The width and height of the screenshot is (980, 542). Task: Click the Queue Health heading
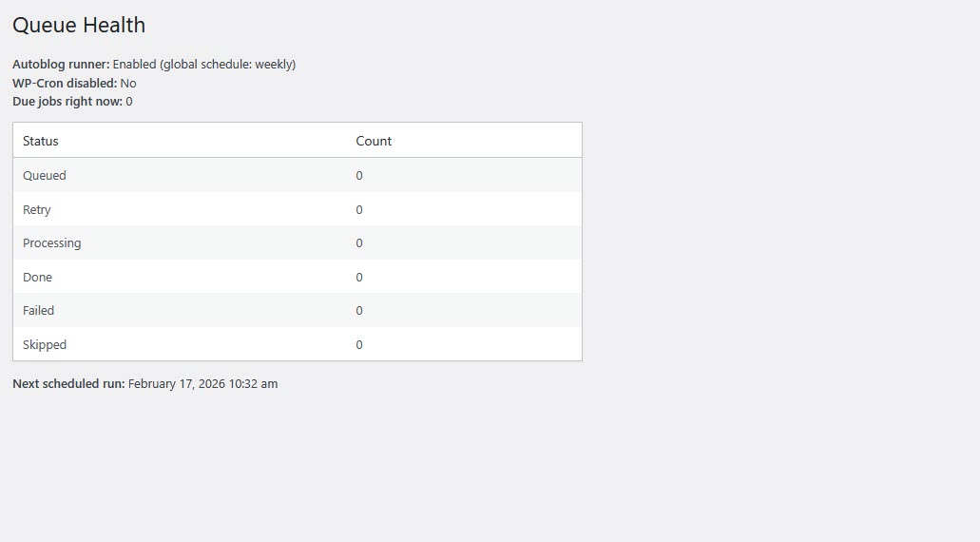(x=79, y=26)
